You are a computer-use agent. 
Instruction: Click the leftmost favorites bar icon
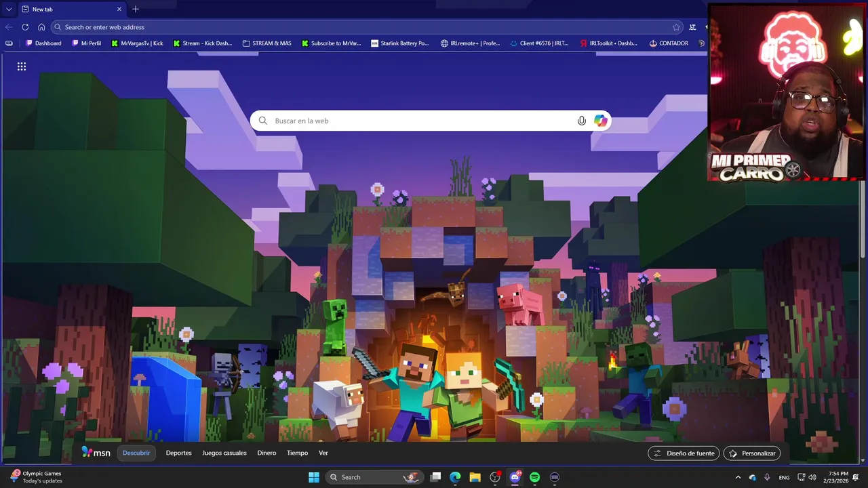click(9, 43)
